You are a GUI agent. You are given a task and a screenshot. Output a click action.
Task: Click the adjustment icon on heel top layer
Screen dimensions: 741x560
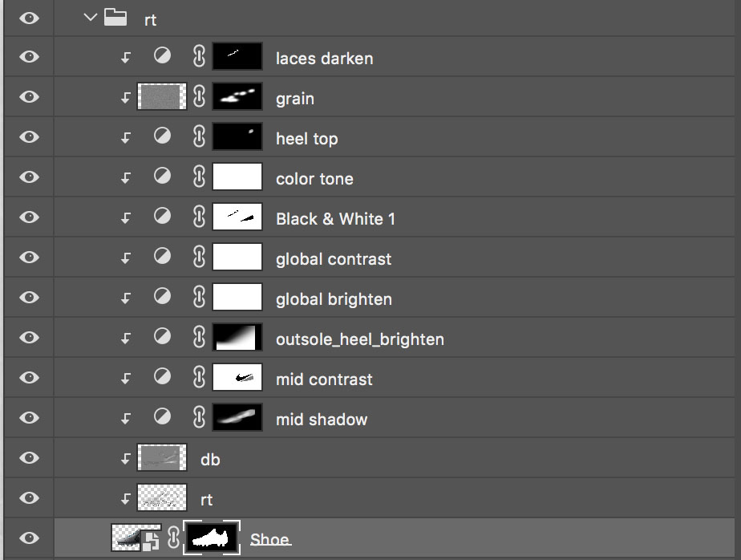click(163, 137)
